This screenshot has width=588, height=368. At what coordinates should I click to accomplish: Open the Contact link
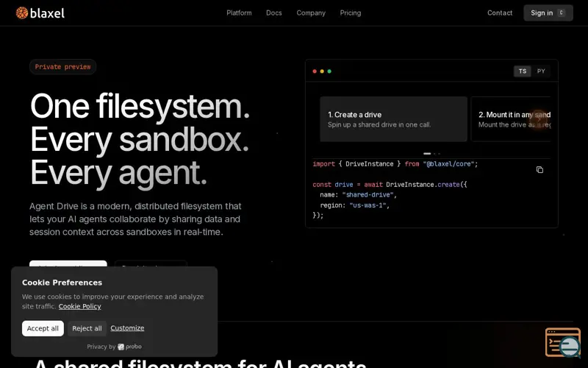coord(500,13)
